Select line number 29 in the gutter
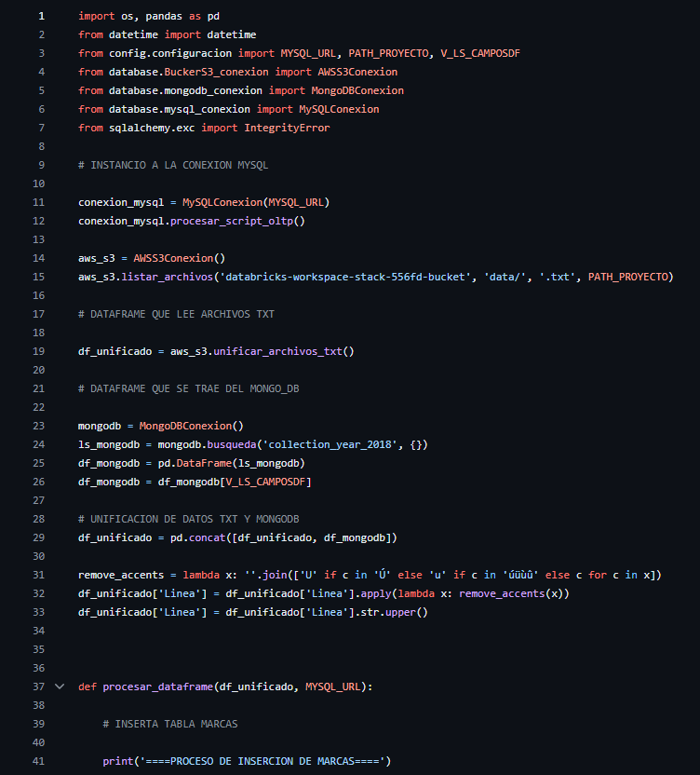This screenshot has width=700, height=775. point(38,537)
